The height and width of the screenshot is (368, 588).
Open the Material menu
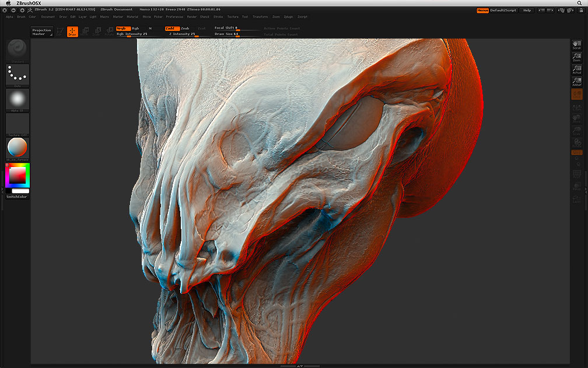tap(132, 17)
